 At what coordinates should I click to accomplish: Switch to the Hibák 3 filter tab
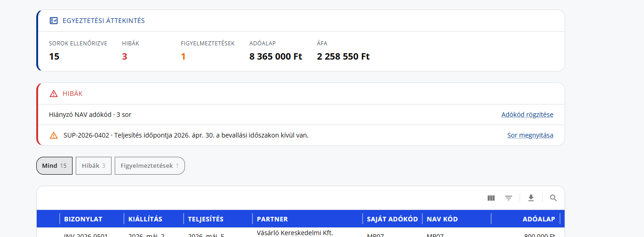pos(94,165)
